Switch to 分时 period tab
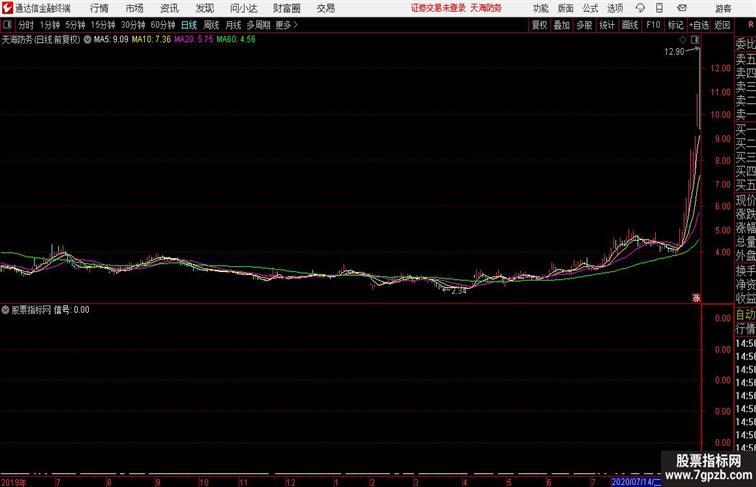The width and height of the screenshot is (756, 487). [x=26, y=25]
